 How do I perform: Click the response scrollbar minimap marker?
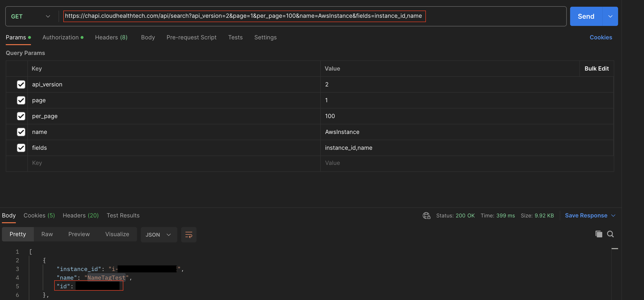pyautogui.click(x=614, y=248)
